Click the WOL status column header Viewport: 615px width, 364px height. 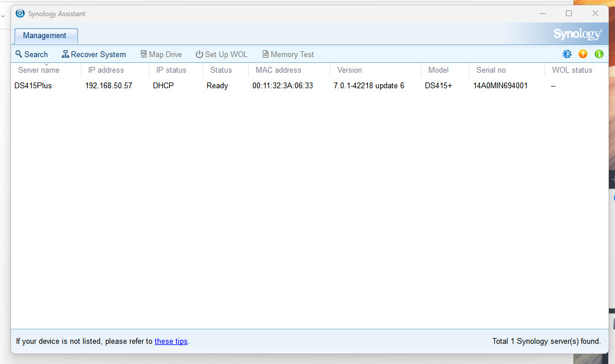pyautogui.click(x=576, y=70)
